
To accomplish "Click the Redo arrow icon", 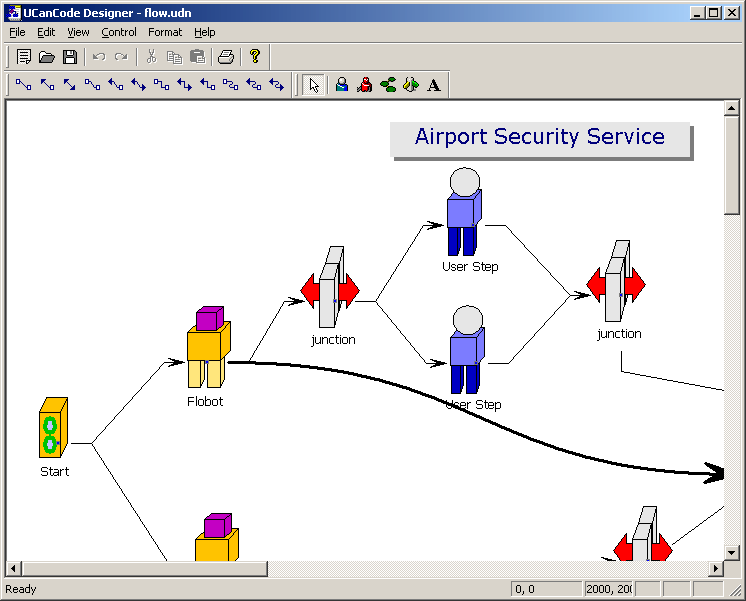I will tap(122, 57).
